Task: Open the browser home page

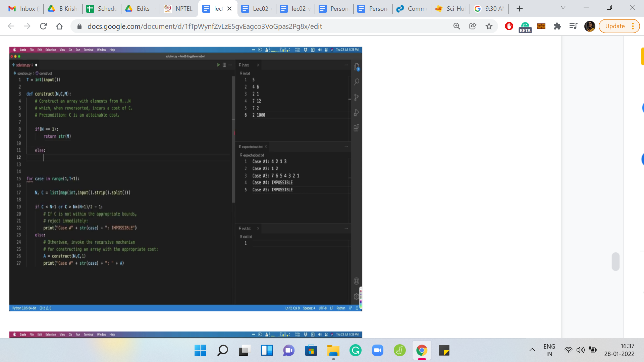Action: tap(59, 26)
